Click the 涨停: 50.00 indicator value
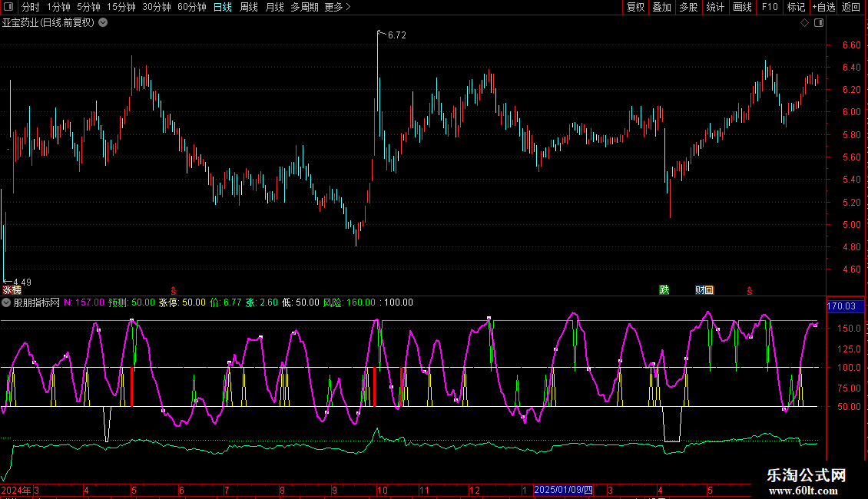This screenshot has height=499, width=868. coord(182,302)
